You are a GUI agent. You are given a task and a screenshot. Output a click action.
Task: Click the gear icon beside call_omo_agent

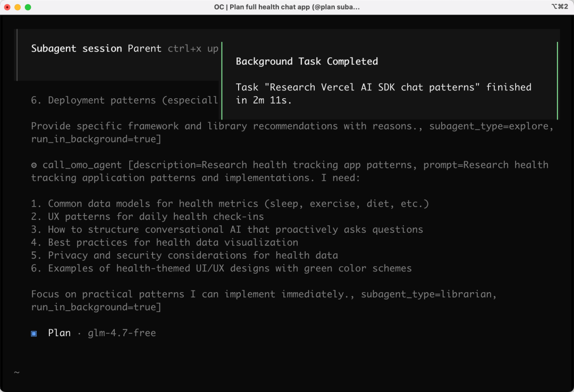[33, 165]
